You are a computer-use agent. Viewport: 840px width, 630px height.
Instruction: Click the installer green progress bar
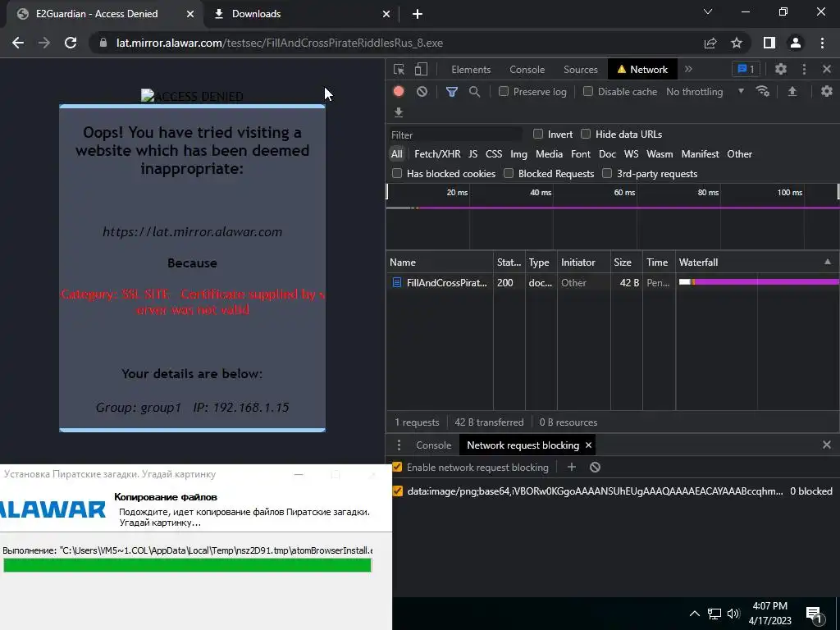click(188, 565)
